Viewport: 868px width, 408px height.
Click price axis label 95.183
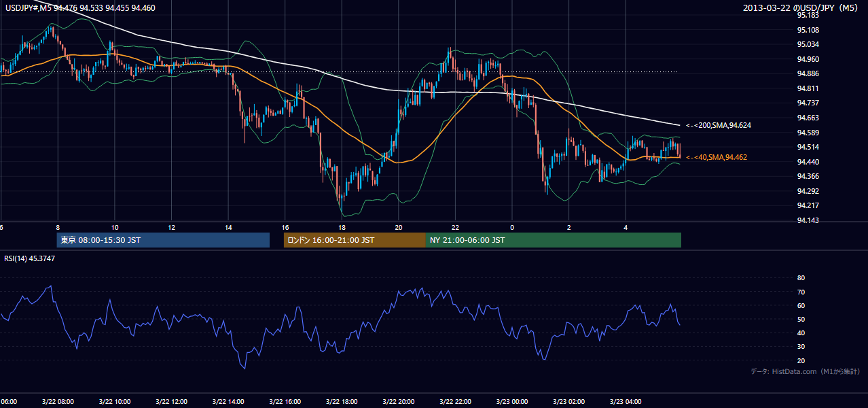click(808, 15)
